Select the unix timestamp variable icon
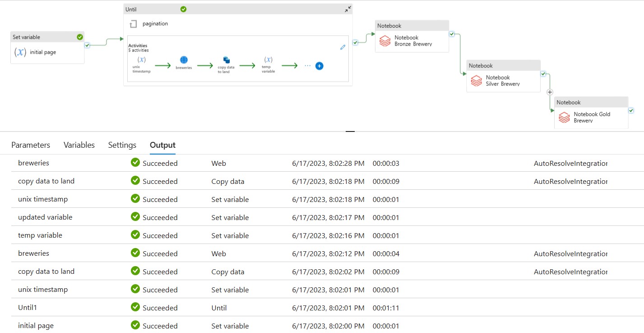Image resolution: width=644 pixels, height=333 pixels. (x=141, y=59)
